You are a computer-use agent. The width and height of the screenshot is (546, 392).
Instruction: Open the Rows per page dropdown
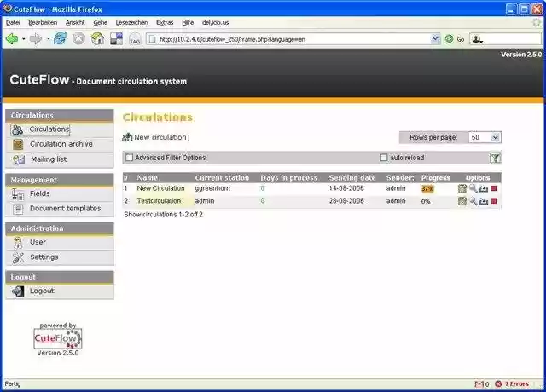pyautogui.click(x=485, y=137)
